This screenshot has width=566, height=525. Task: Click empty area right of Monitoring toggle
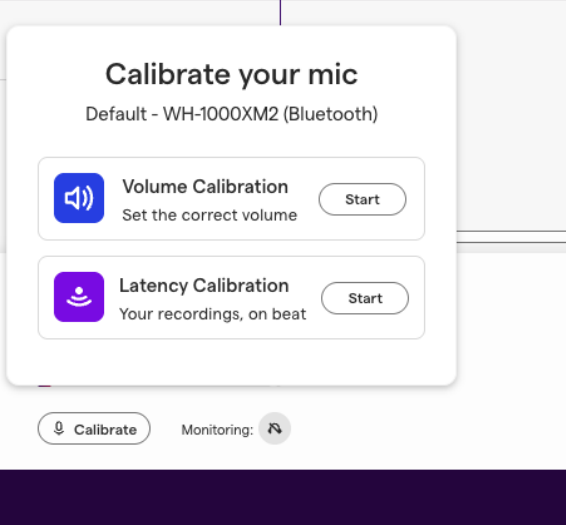(x=426, y=429)
